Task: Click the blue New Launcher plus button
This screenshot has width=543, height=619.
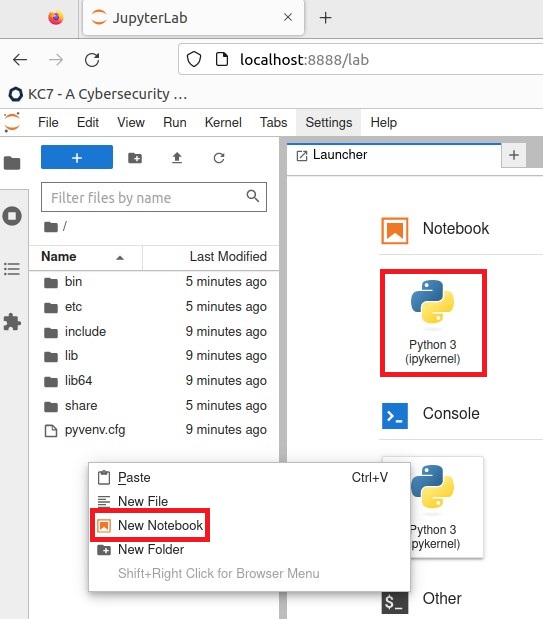Action: [x=77, y=157]
